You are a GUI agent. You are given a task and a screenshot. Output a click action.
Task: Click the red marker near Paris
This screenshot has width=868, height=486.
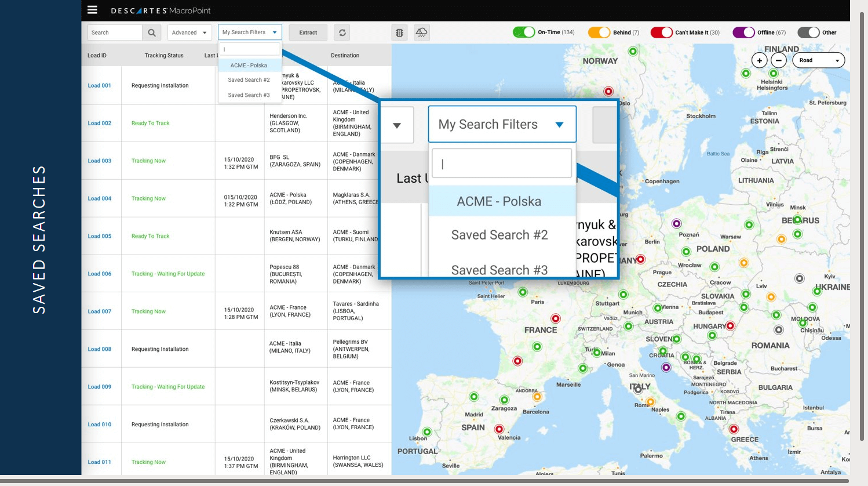point(556,318)
